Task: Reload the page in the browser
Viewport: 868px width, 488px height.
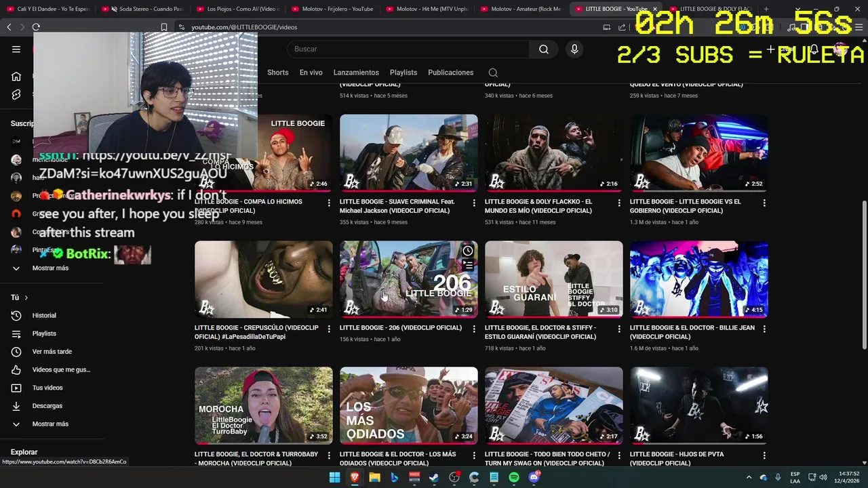Action: (36, 27)
